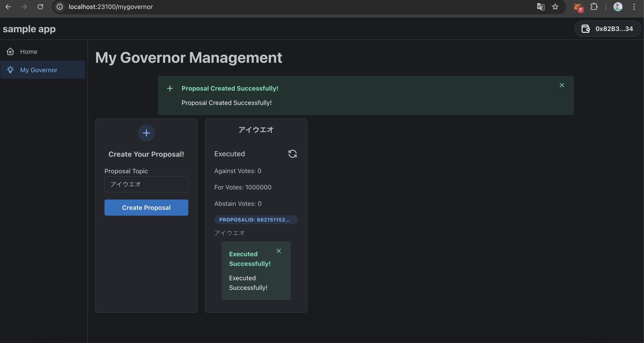Close the Executed Successfully notification
This screenshot has width=644, height=343.
pyautogui.click(x=279, y=251)
